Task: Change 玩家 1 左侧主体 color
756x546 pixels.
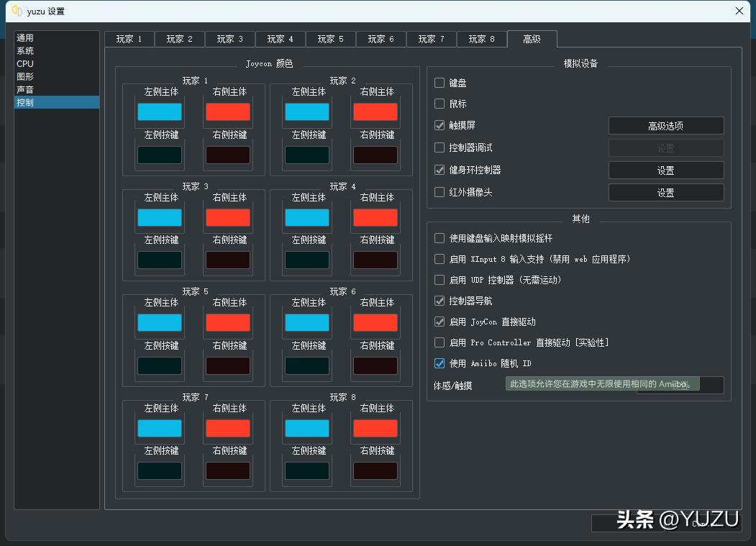Action: point(159,112)
